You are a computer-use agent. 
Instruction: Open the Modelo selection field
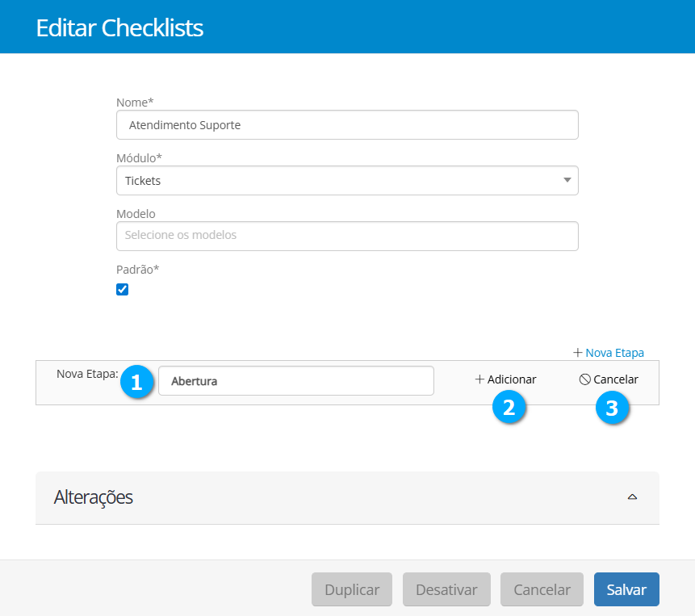[x=347, y=236]
